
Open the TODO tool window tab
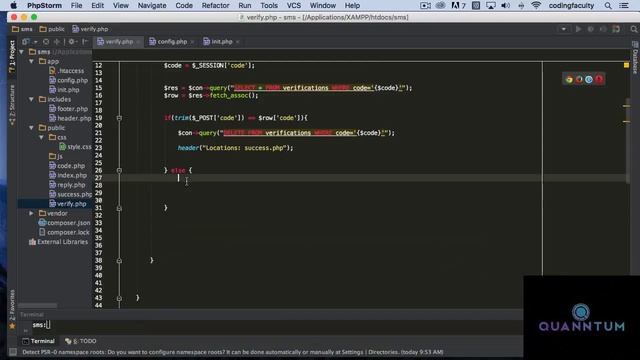point(81,341)
